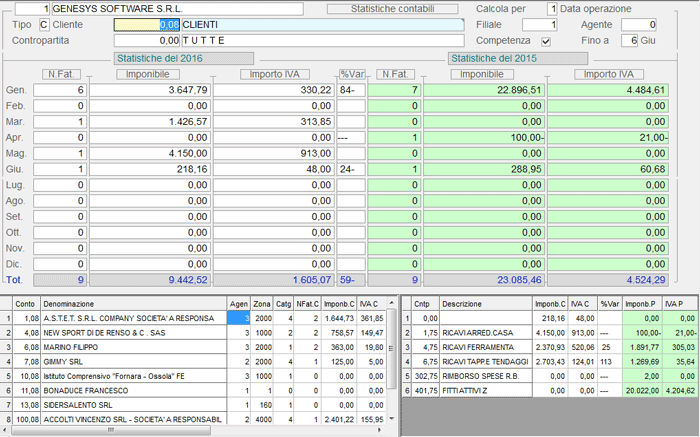Image resolution: width=700 pixels, height=437 pixels.
Task: Click the Filiale input field
Action: [x=540, y=25]
